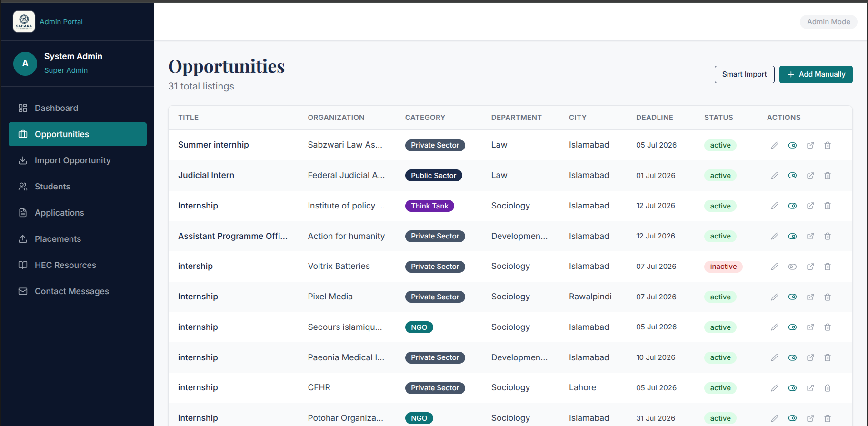
Task: Toggle visibility of Judicial Intern listing
Action: click(792, 176)
